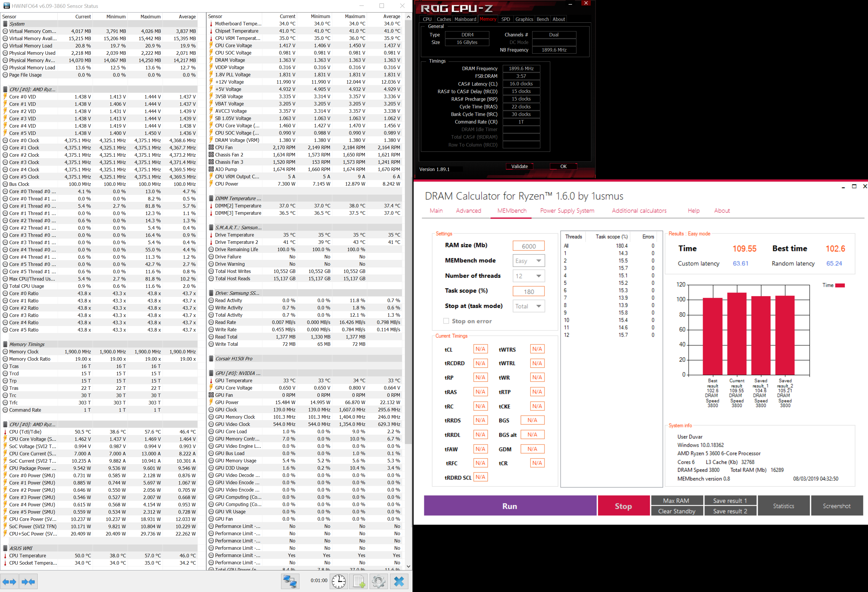Viewport: 868px width, 592px height.
Task: Click the blue X close sensors icon
Action: coord(399,582)
